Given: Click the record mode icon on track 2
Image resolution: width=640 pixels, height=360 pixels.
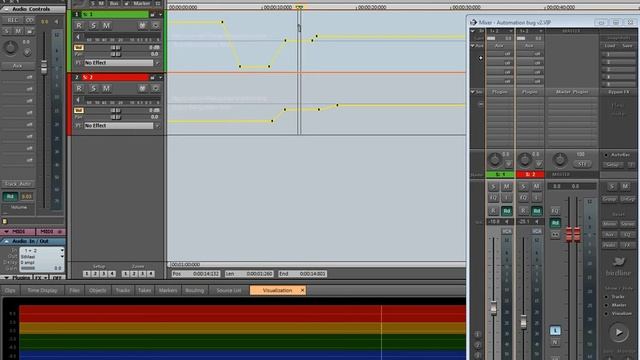Looking at the screenshot, I should [155, 88].
